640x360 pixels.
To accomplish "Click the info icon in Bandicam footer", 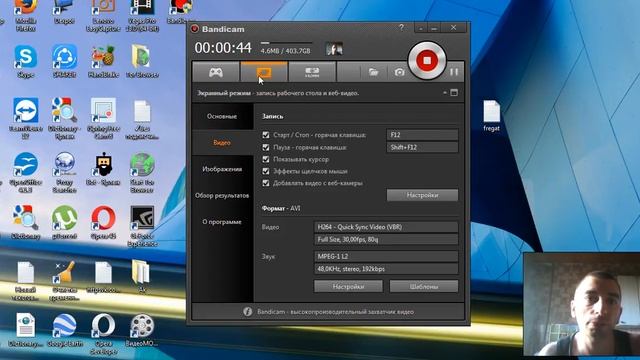I will [247, 311].
